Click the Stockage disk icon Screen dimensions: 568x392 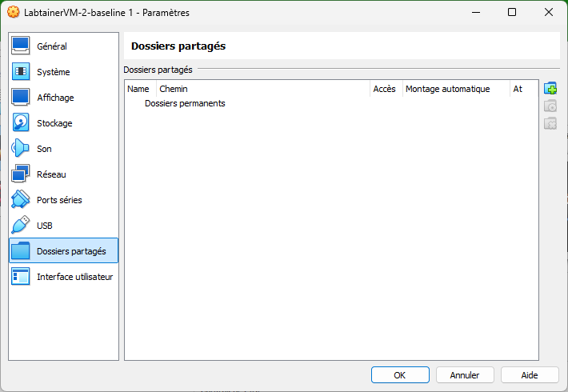click(x=21, y=123)
